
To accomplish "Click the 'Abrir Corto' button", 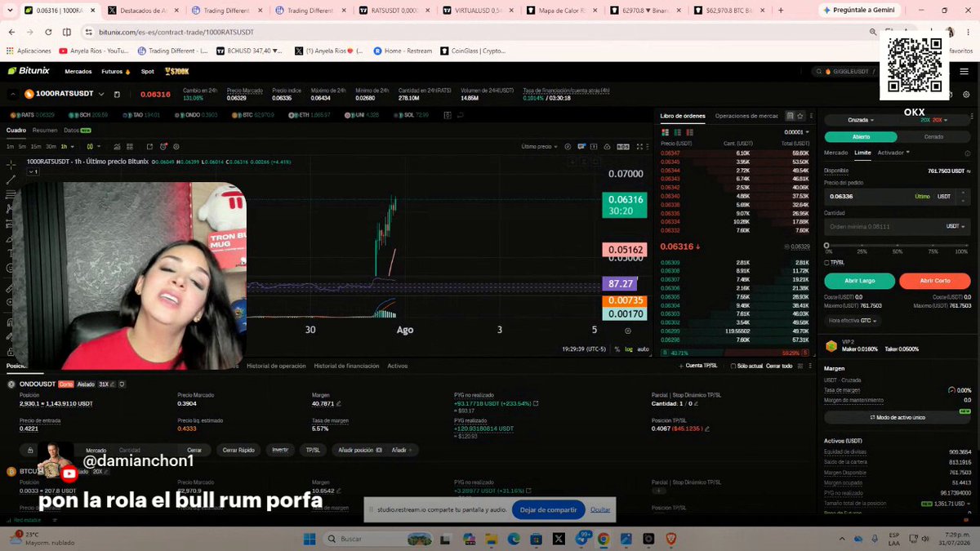I will click(935, 281).
